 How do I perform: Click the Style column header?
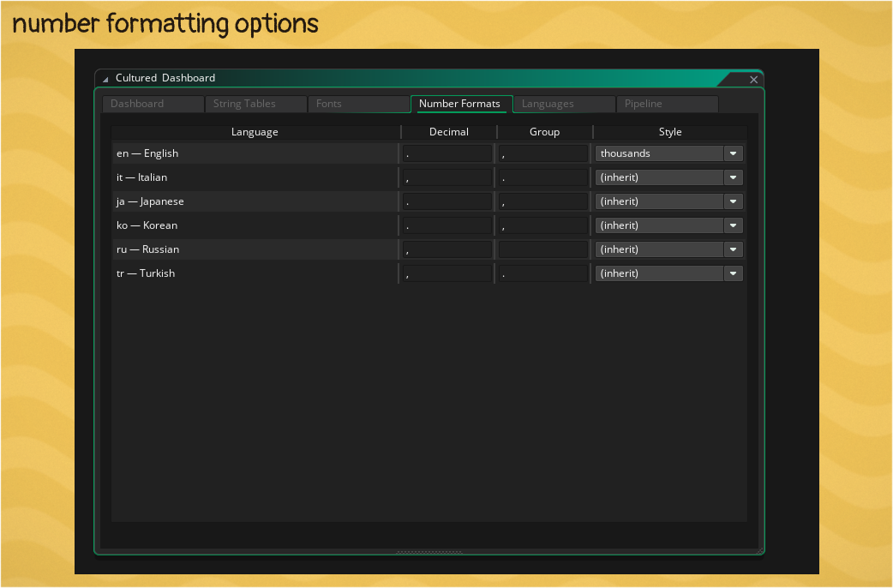[670, 132]
